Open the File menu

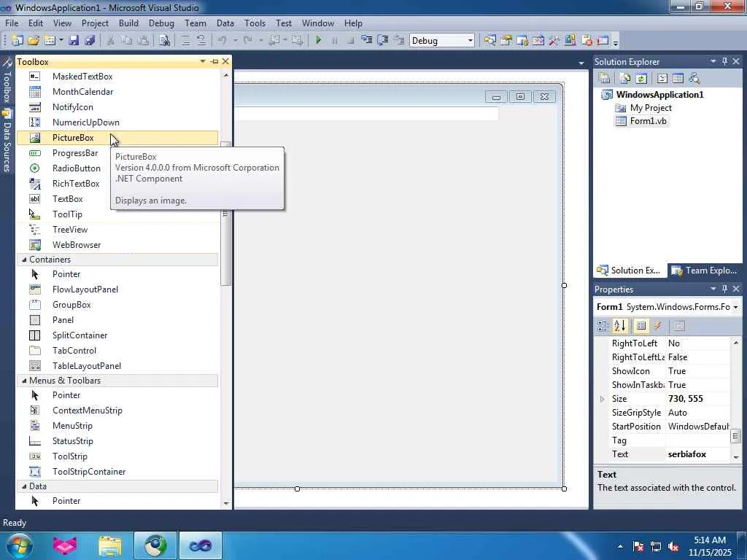coord(12,23)
